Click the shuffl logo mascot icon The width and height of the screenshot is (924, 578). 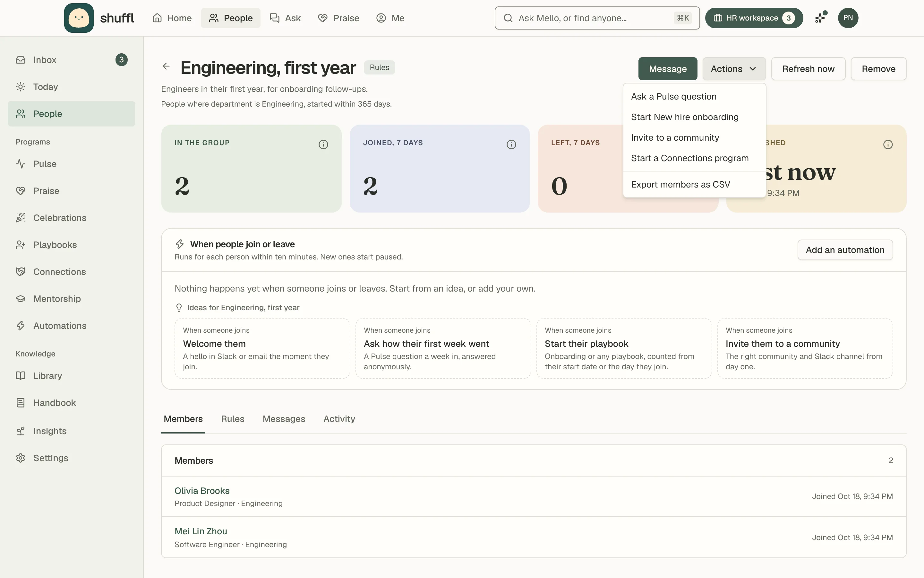79,18
